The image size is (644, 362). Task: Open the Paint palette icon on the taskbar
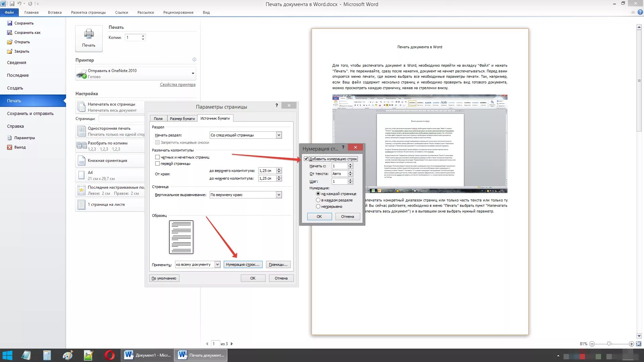(x=68, y=355)
